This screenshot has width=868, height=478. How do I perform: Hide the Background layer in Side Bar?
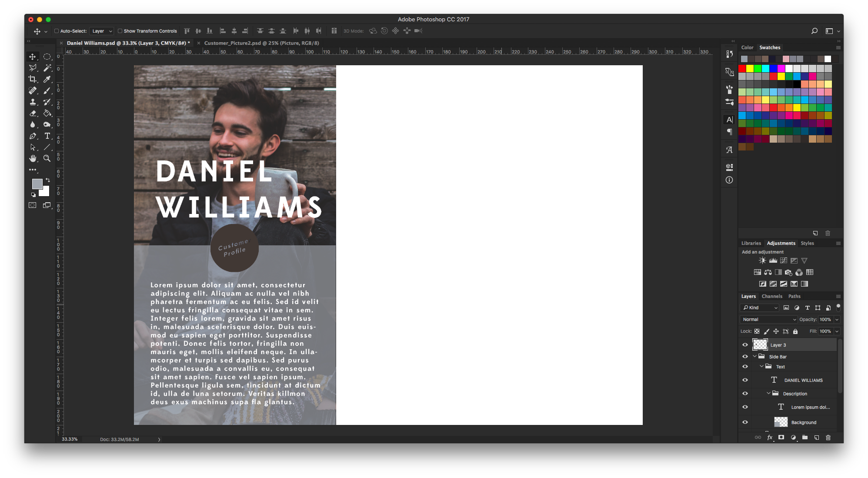click(745, 422)
